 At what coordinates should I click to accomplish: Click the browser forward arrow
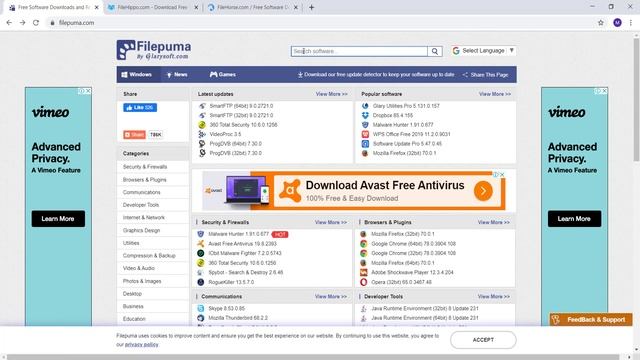coord(22,23)
